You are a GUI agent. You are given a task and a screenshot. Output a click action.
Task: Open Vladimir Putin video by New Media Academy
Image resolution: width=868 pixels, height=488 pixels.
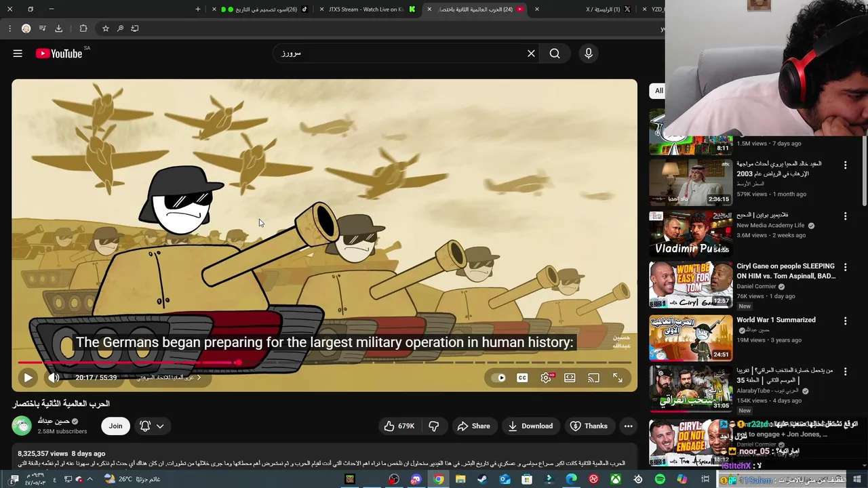click(x=690, y=233)
